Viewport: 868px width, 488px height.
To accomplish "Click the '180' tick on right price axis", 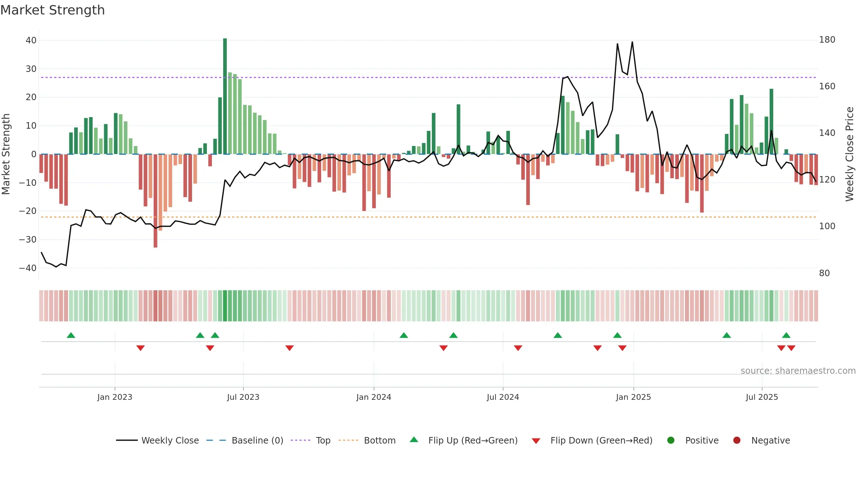I will (827, 40).
